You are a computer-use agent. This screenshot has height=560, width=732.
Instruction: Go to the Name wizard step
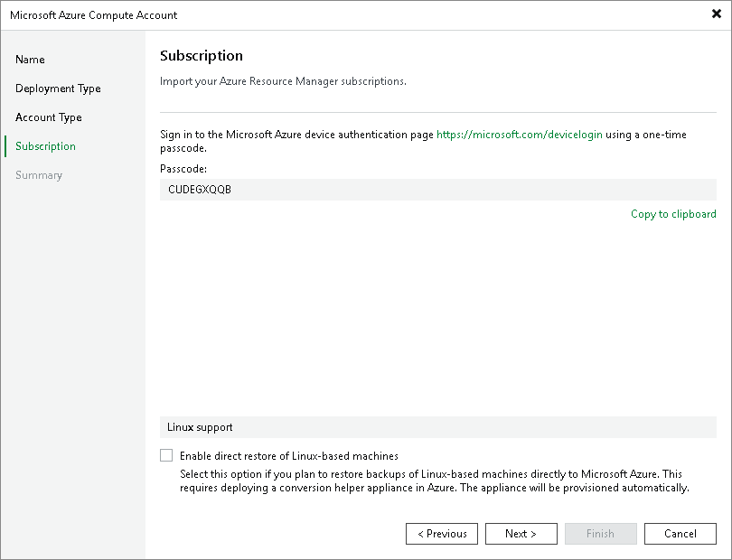tap(30, 60)
